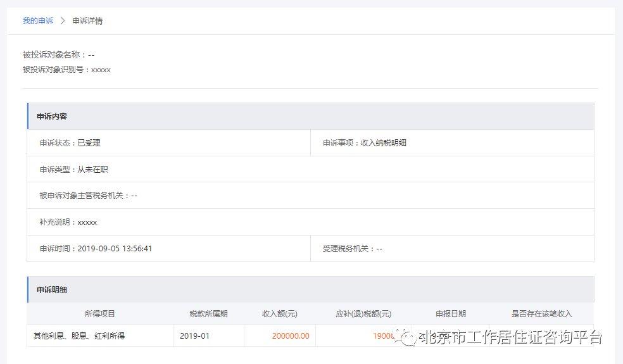Viewport: 623px width, 364px height.
Task: Click the 申报日期 column header
Action: [x=451, y=313]
